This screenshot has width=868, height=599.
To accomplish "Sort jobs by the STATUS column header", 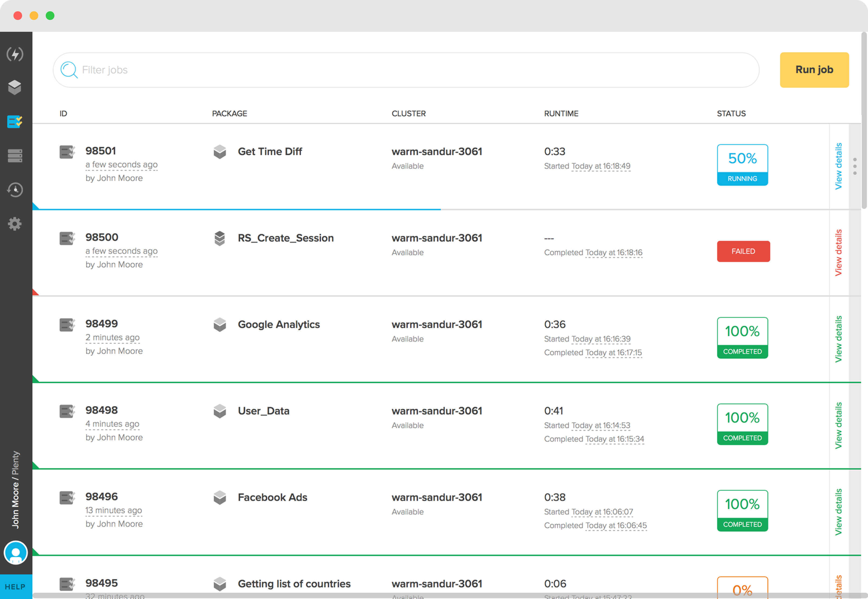I will [x=731, y=113].
